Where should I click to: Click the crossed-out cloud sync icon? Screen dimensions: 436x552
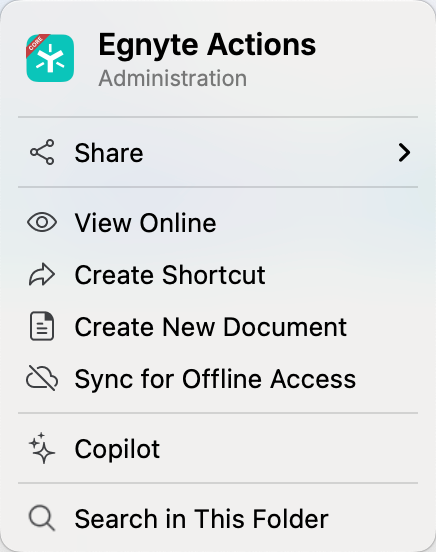[x=42, y=378]
